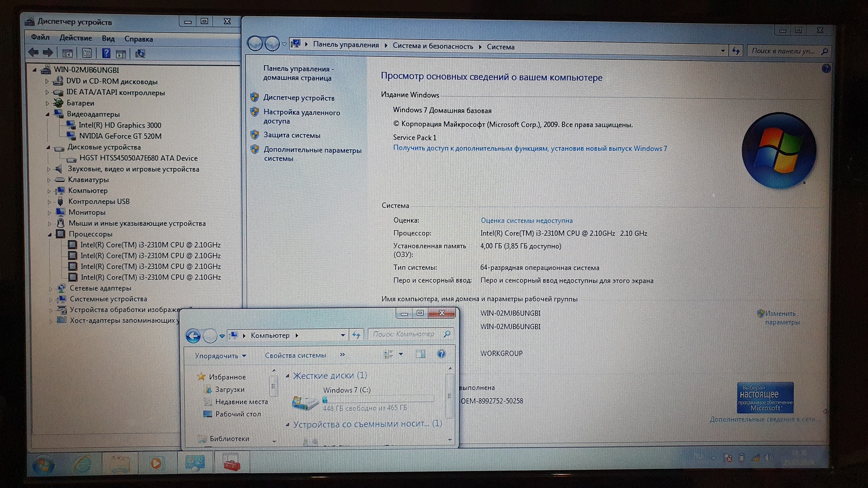Image resolution: width=868 pixels, height=488 pixels.
Task: Open Internet Explorer from the taskbar
Action: (x=82, y=464)
